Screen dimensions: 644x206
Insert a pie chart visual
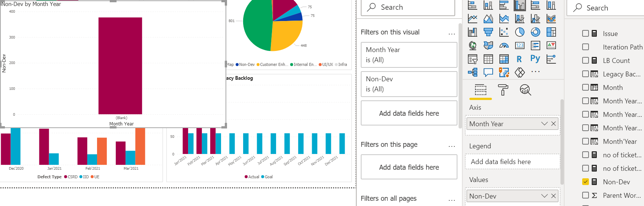tap(520, 32)
